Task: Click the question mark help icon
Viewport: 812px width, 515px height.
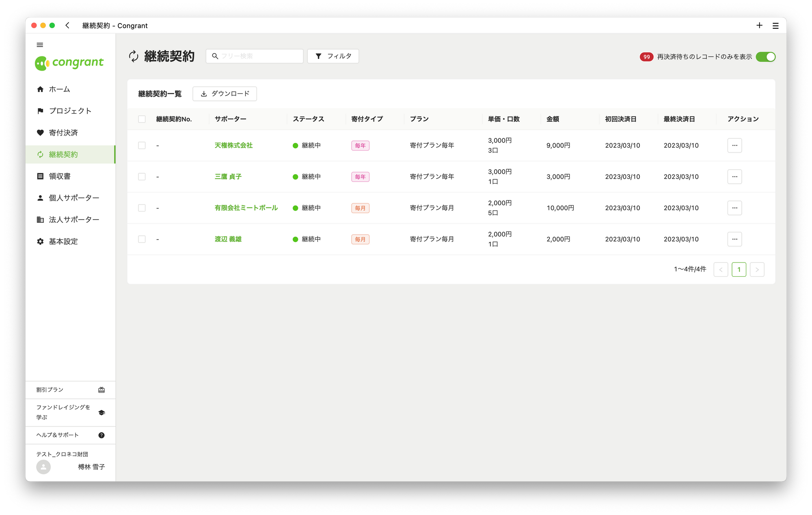Action: pyautogui.click(x=101, y=435)
